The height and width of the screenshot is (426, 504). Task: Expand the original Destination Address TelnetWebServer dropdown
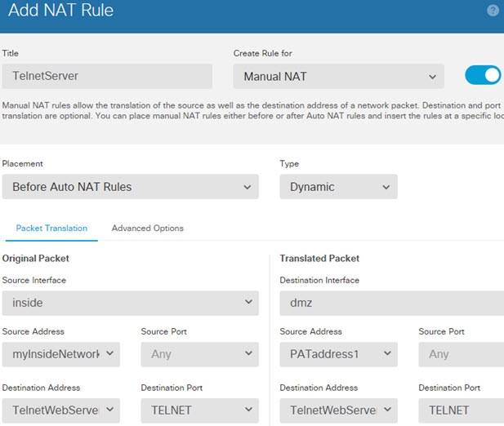(x=61, y=410)
